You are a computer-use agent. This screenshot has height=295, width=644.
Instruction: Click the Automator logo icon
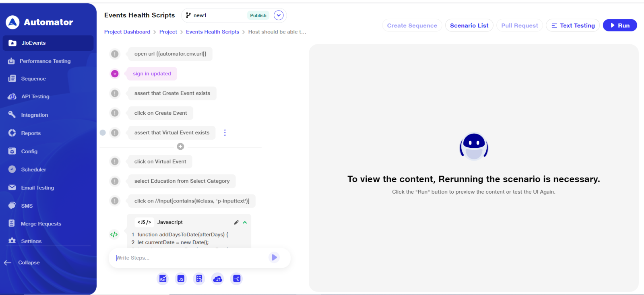[x=12, y=22]
